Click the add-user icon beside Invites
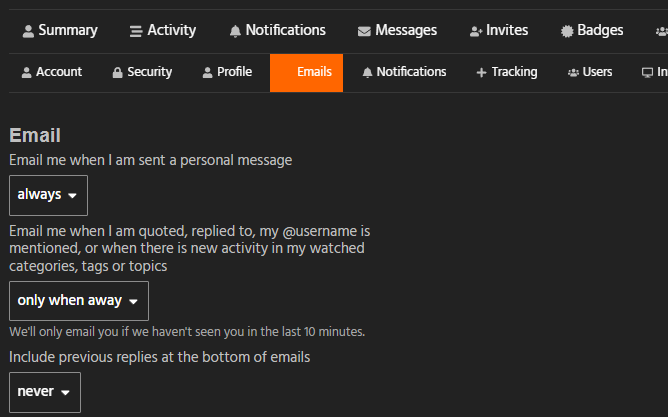 tap(475, 31)
